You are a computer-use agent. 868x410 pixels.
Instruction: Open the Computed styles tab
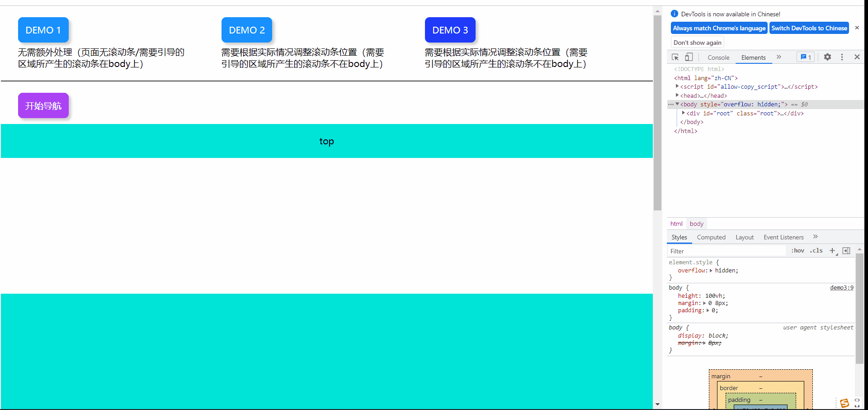pos(711,237)
